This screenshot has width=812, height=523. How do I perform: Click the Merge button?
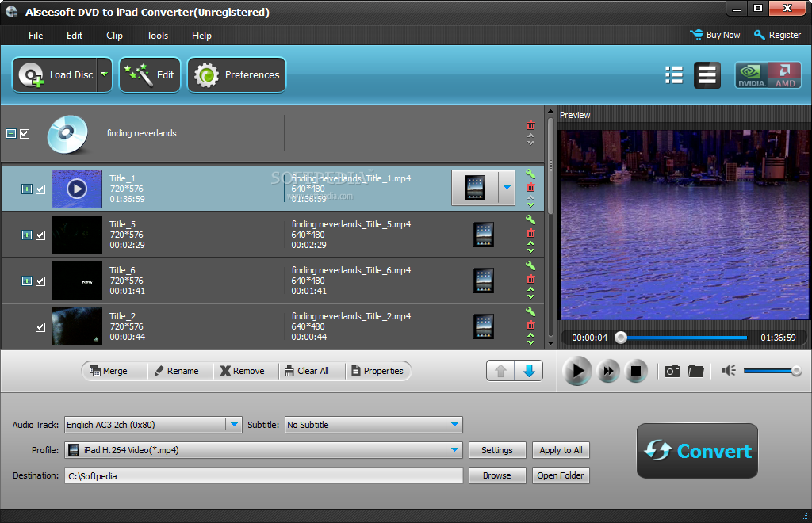[x=108, y=371]
